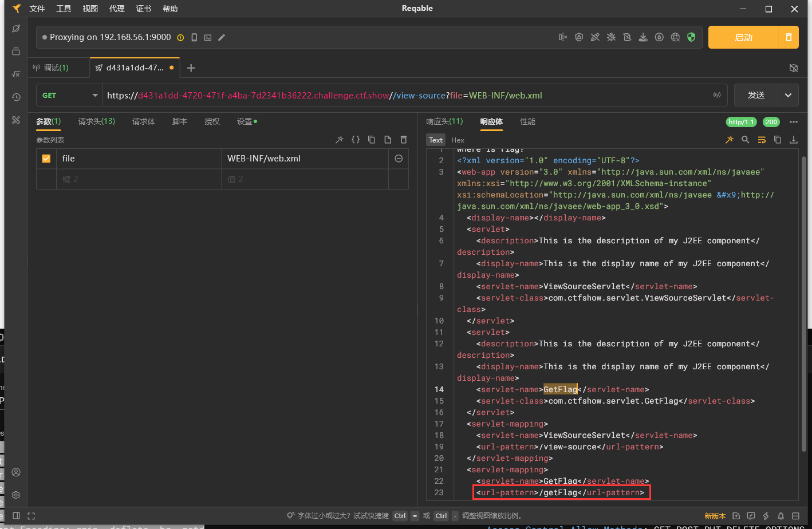Open the 视图 menu
The image size is (812, 529).
pyautogui.click(x=90, y=9)
